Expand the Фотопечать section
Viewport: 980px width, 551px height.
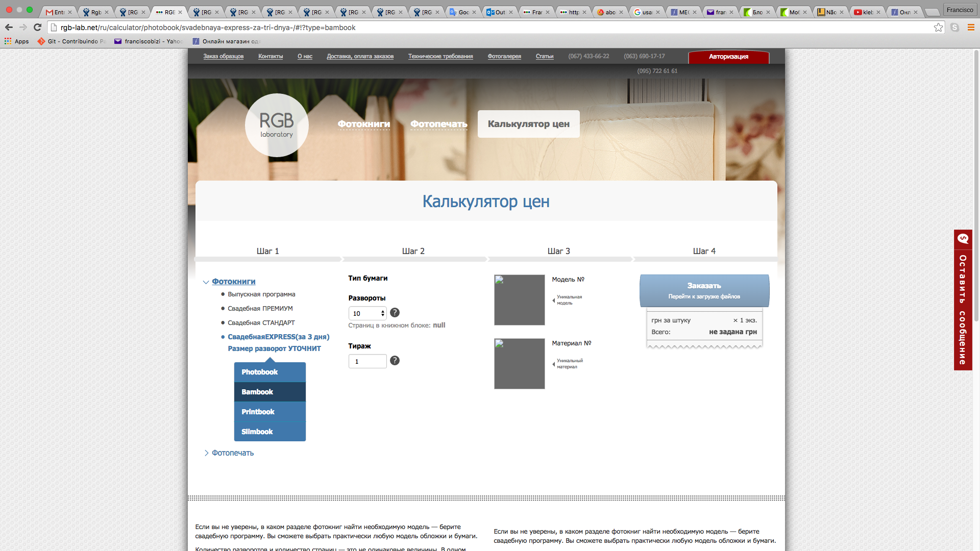(x=232, y=453)
